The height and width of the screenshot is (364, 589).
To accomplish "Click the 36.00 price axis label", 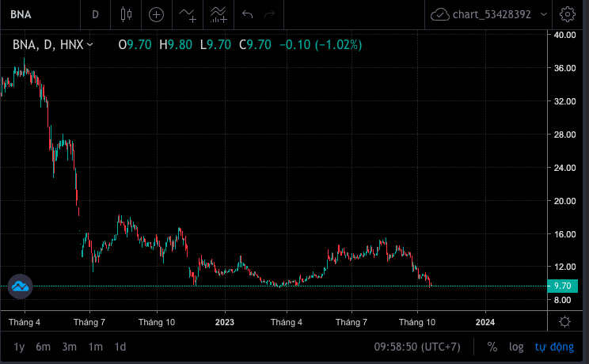I will pyautogui.click(x=564, y=68).
